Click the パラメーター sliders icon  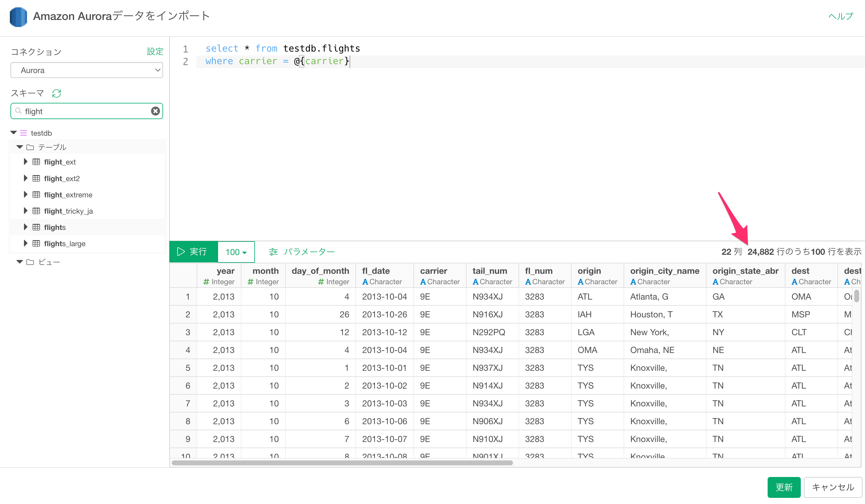coord(274,252)
